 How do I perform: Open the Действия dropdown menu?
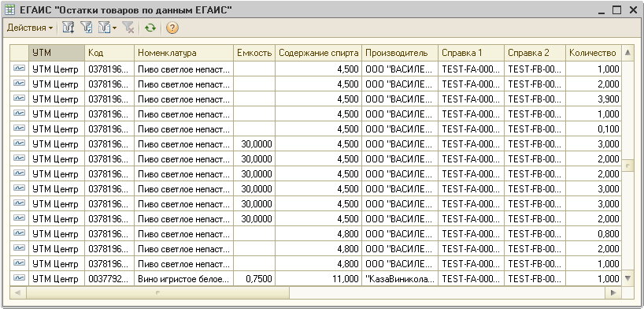30,28
